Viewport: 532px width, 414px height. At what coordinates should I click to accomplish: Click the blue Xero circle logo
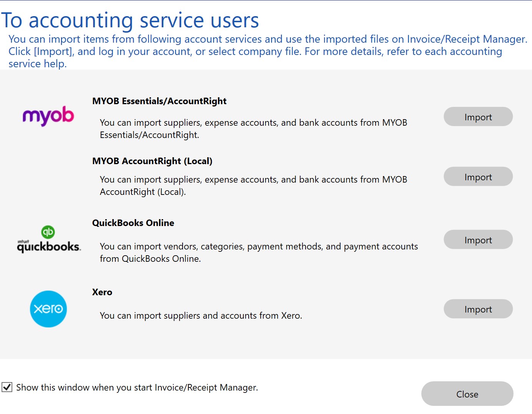click(48, 309)
